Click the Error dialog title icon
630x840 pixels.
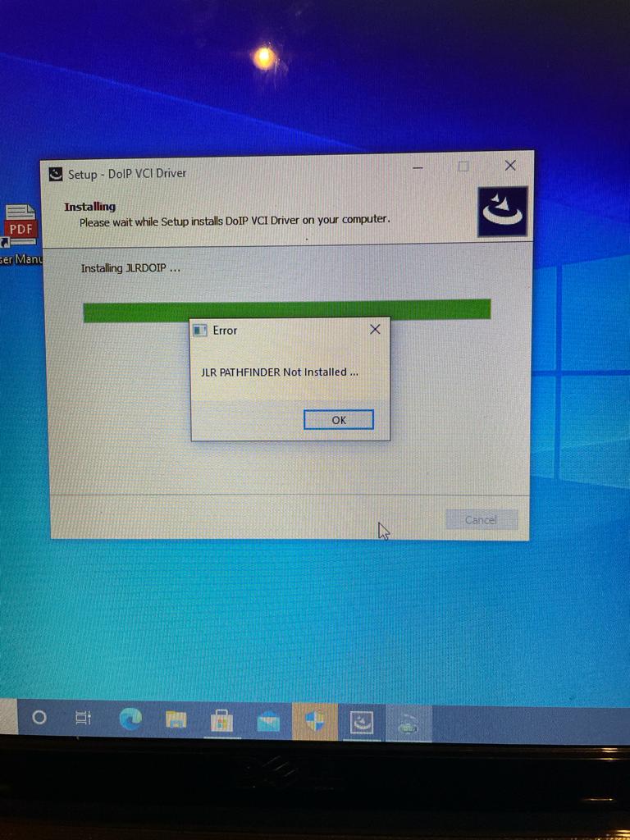click(200, 331)
